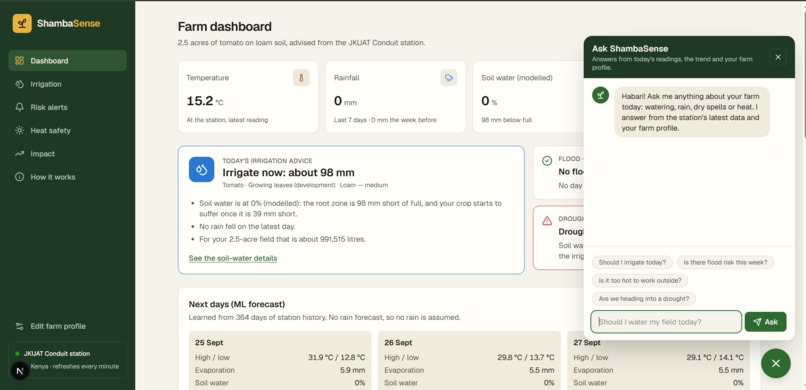This screenshot has height=390, width=806.
Task: Click the '27 Sept' forecast card heading
Action: coord(588,343)
